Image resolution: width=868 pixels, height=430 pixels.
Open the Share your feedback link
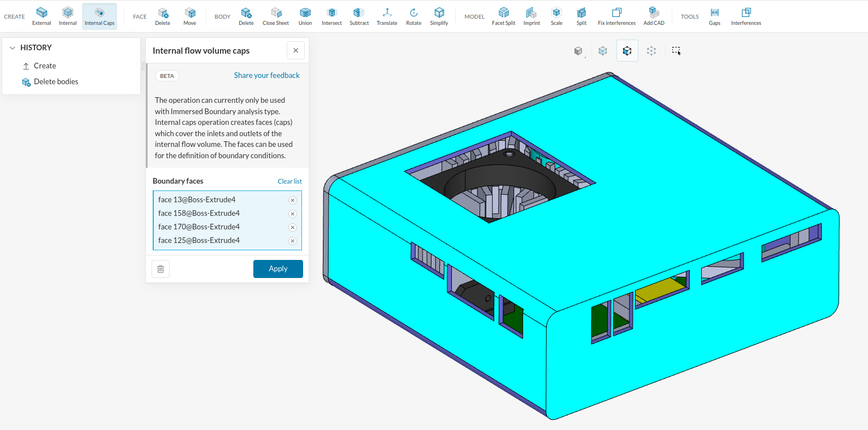266,75
